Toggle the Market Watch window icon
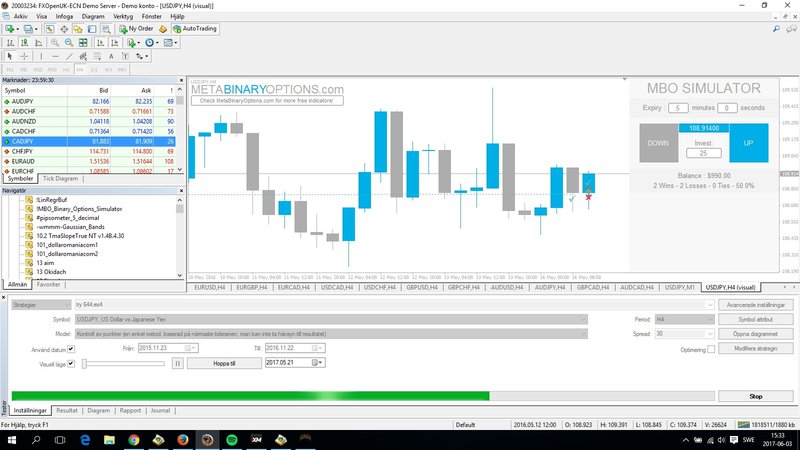The width and height of the screenshot is (800, 450). (x=50, y=29)
